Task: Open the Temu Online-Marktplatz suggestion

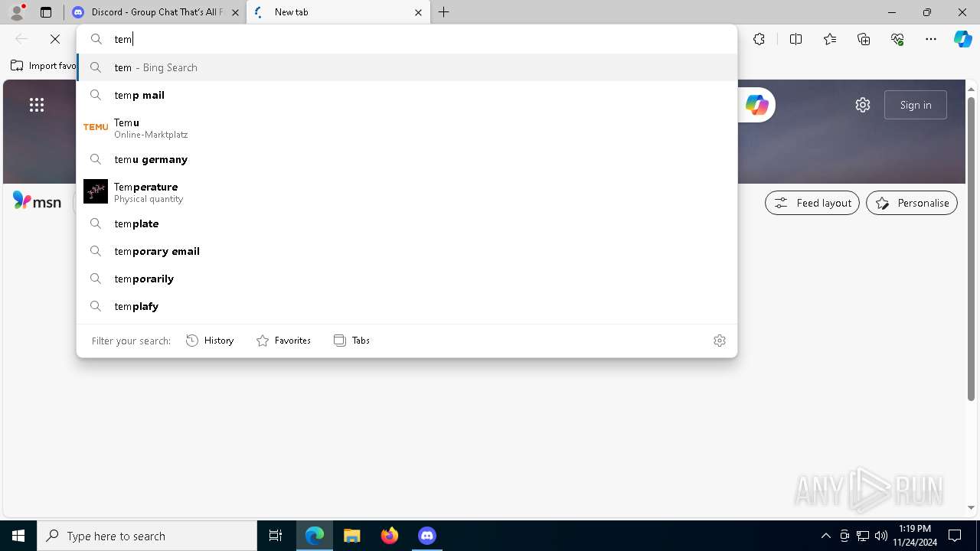Action: (x=407, y=127)
